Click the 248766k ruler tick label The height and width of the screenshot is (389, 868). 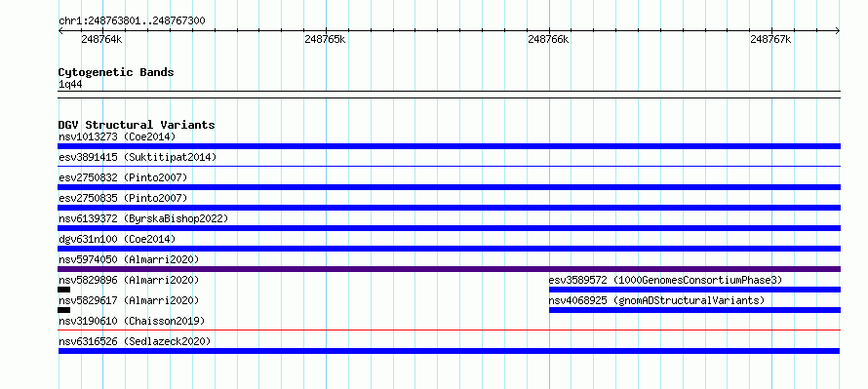click(548, 39)
